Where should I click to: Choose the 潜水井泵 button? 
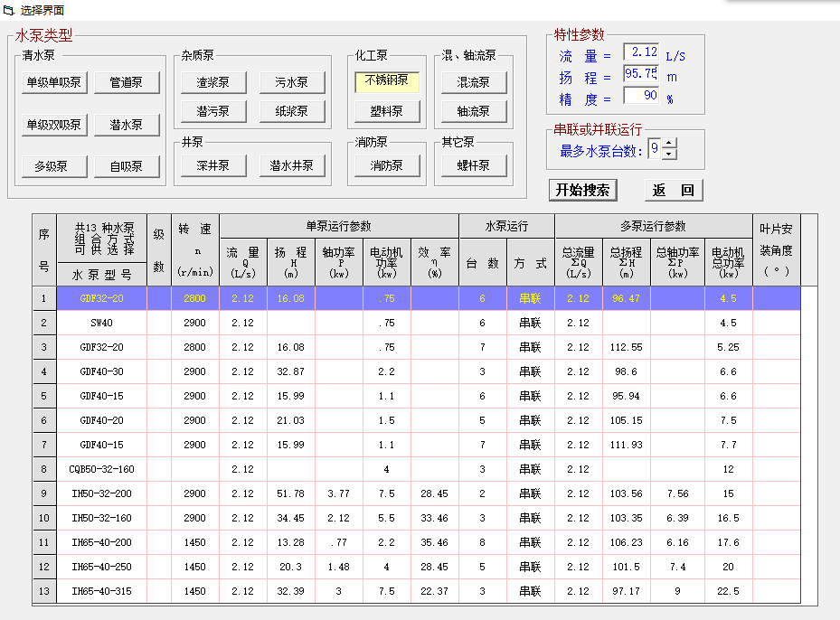click(292, 165)
